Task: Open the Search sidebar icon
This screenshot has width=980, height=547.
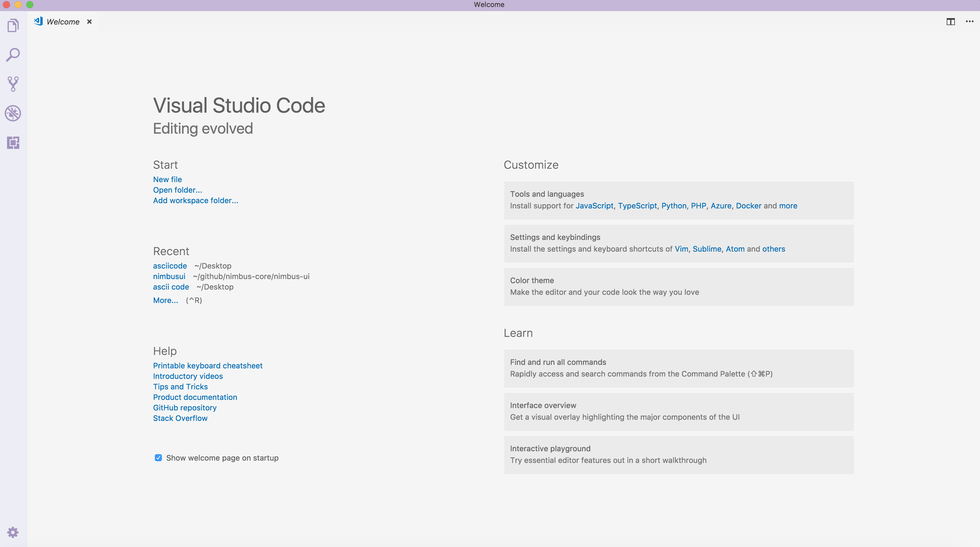Action: [13, 55]
